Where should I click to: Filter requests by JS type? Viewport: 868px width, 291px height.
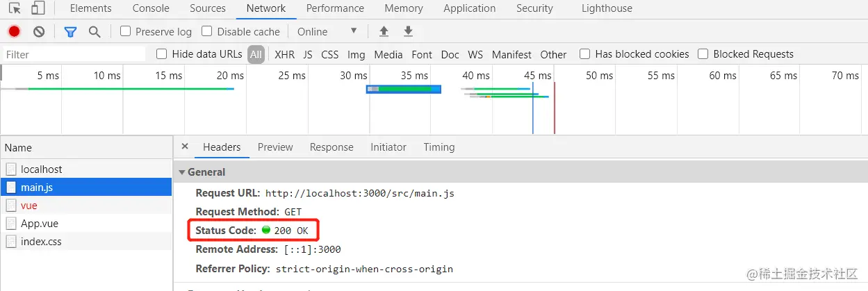(308, 54)
